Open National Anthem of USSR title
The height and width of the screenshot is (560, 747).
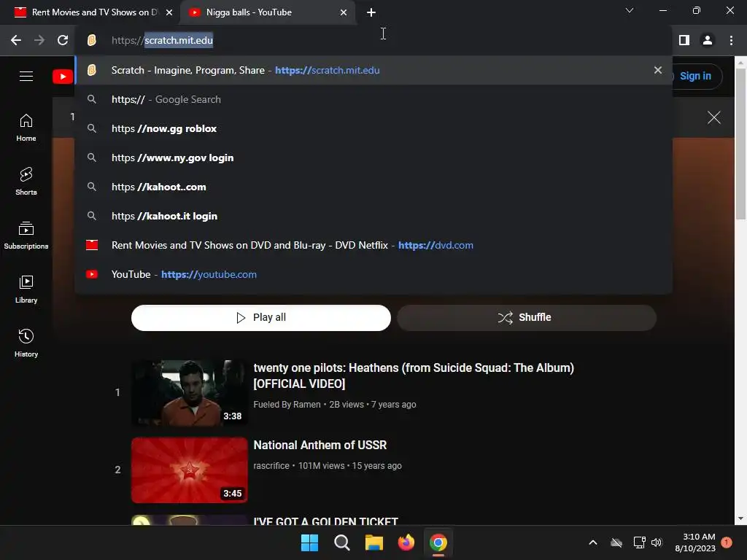point(320,446)
